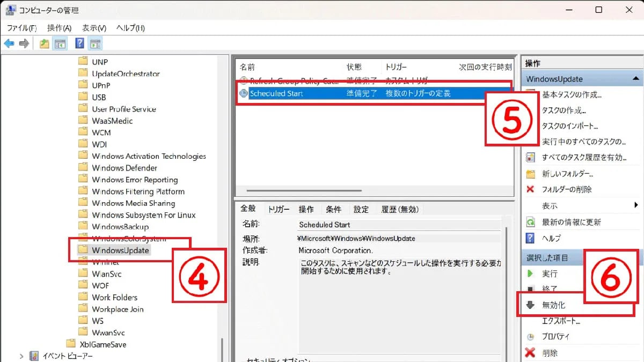
Task: Click the task list horizontal scrollbar
Action: 304,190
